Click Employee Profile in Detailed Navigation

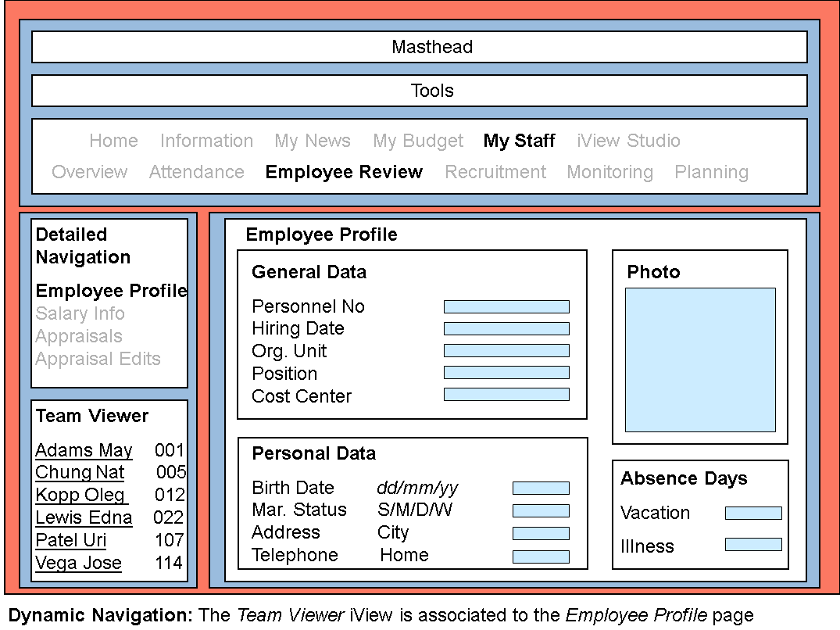[111, 291]
